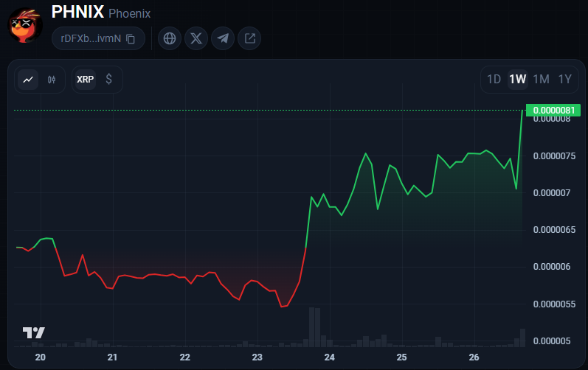Viewport: 588px width, 370px height.
Task: Select the 1W timeframe
Action: click(517, 79)
